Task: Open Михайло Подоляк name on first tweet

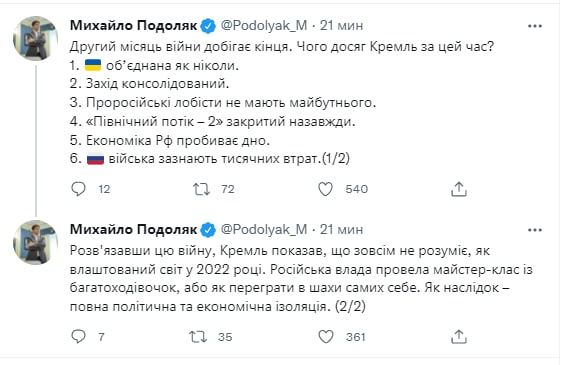Action: pyautogui.click(x=133, y=26)
